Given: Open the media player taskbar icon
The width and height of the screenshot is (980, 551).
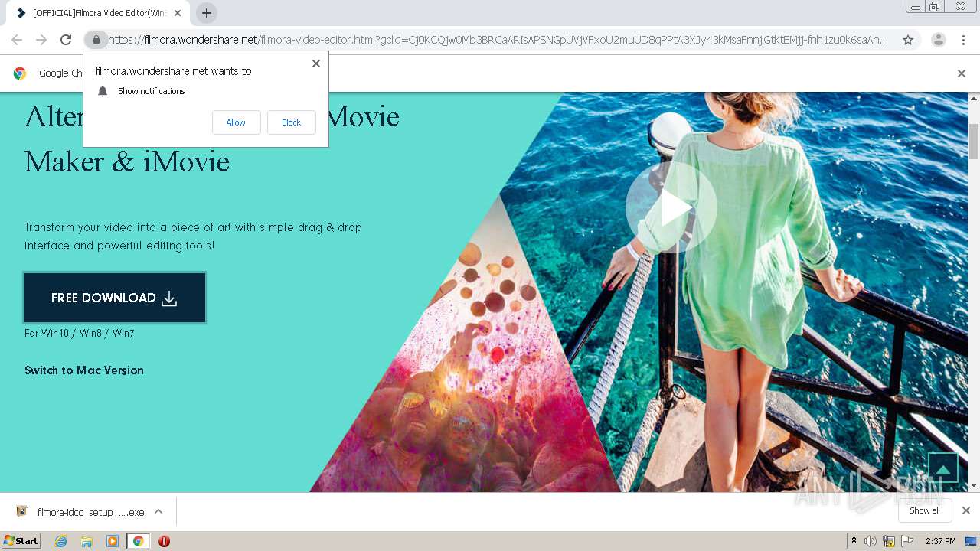Looking at the screenshot, I should (x=113, y=541).
